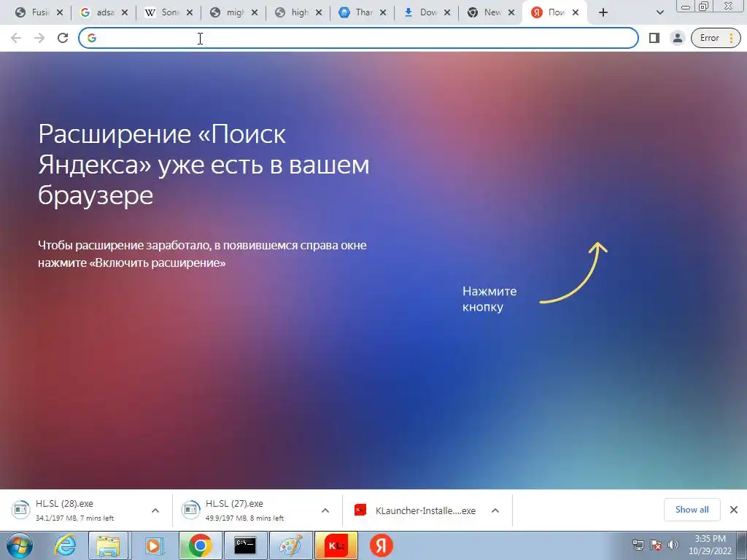Image resolution: width=747 pixels, height=560 pixels.
Task: Toggle the side panel
Action: tap(654, 38)
